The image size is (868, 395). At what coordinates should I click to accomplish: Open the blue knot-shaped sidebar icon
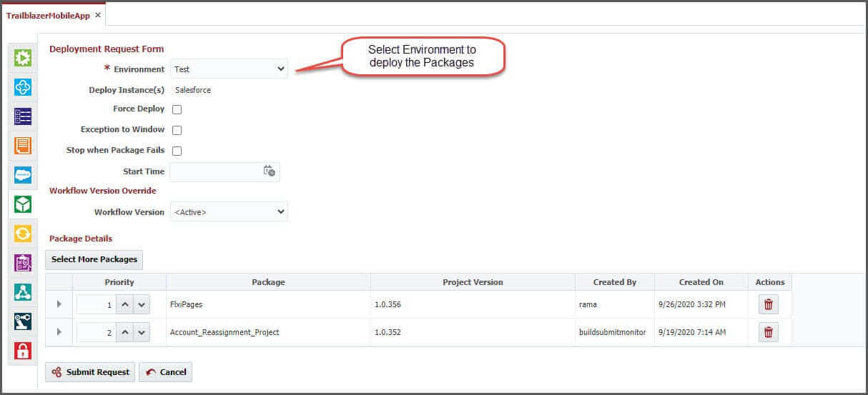23,87
